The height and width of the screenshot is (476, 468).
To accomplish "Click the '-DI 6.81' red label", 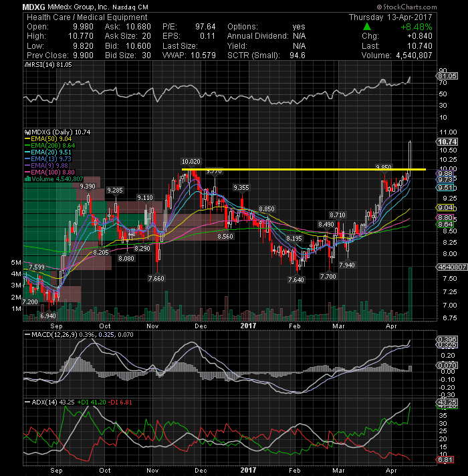I will [x=120, y=402].
